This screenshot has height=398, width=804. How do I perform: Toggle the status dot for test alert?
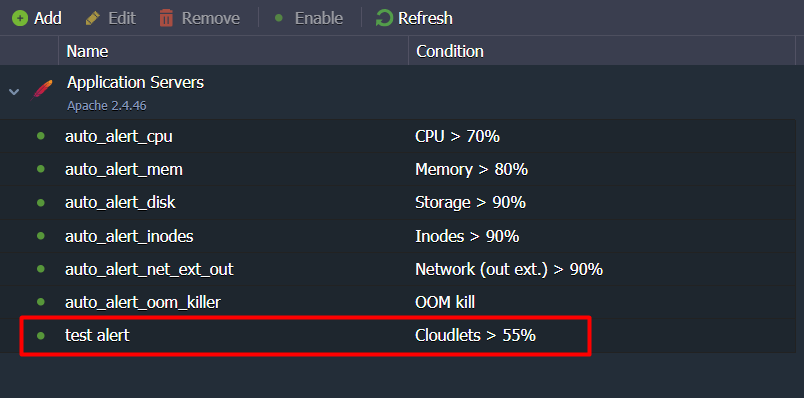pos(41,335)
